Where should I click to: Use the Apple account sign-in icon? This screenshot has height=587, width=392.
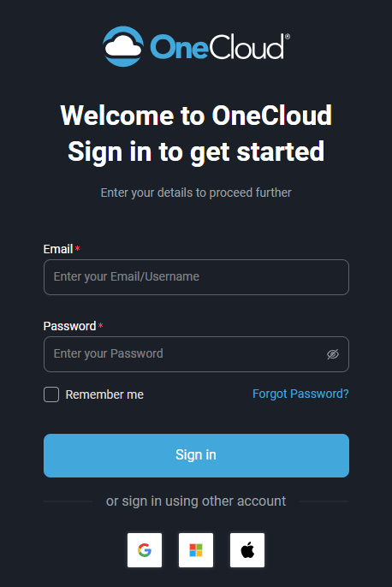[247, 550]
